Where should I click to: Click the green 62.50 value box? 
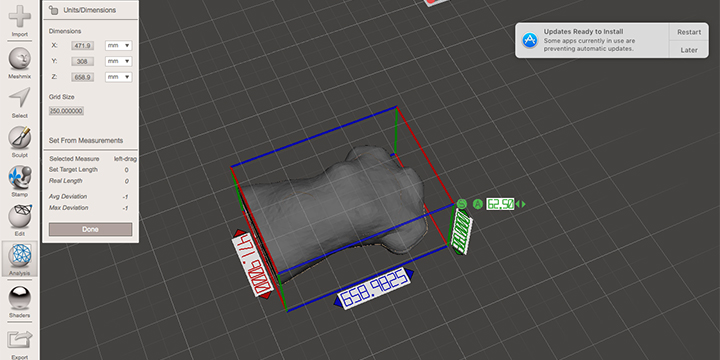(x=500, y=204)
